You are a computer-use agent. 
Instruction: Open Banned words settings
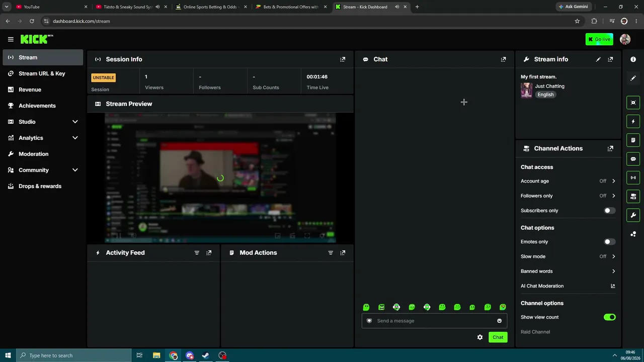pos(568,271)
